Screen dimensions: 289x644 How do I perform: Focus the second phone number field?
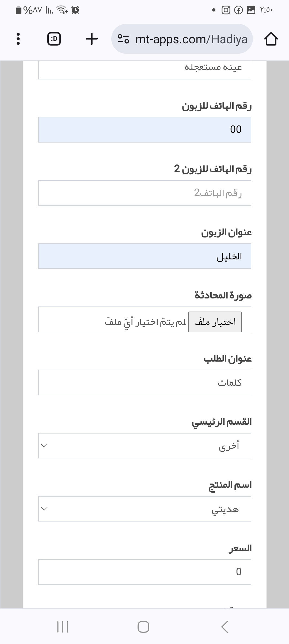(144, 193)
